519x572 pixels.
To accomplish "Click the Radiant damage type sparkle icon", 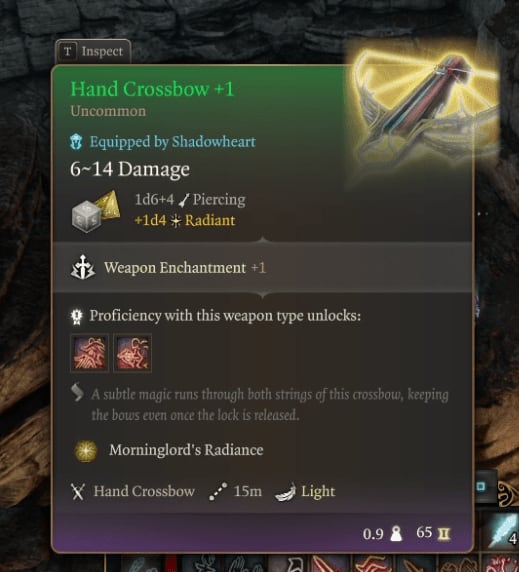I will tap(176, 221).
